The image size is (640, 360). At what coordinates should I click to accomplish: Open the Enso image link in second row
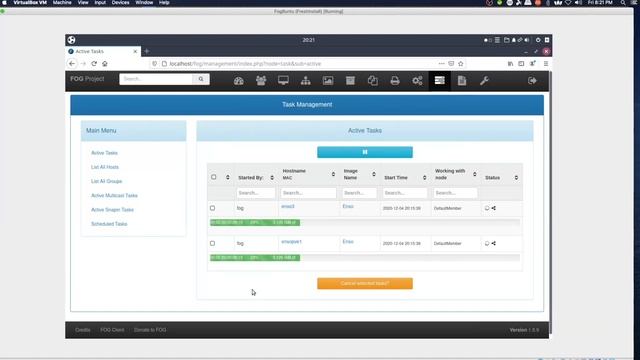pyautogui.click(x=348, y=242)
